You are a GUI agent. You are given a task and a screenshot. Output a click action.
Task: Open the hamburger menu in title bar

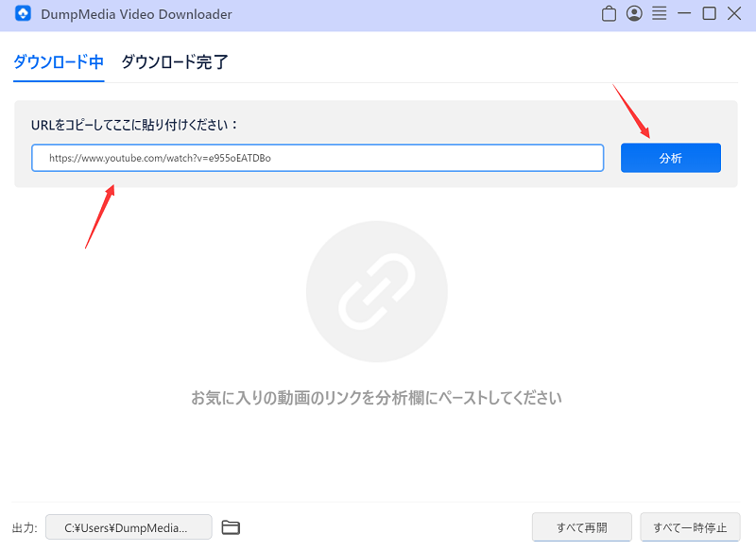(x=660, y=14)
